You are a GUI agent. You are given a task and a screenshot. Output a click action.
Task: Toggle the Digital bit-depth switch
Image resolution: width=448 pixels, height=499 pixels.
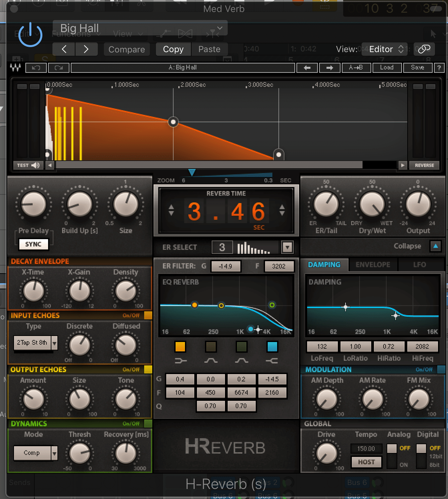click(421, 456)
